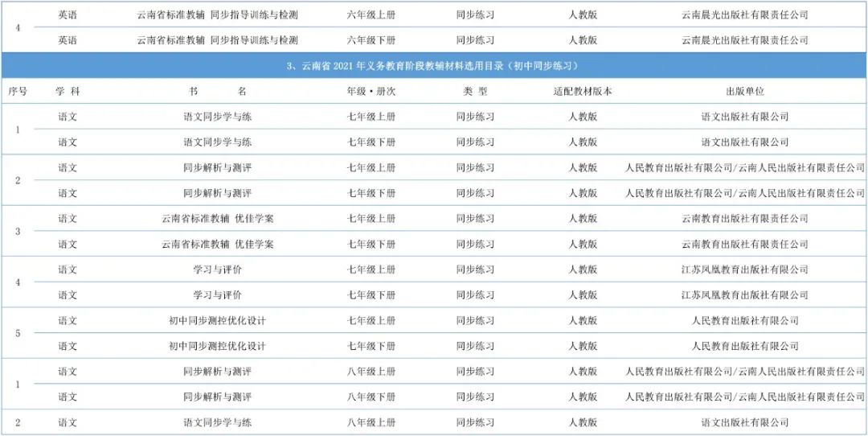Image resolution: width=868 pixels, height=436 pixels.
Task: Click 人民教育出版社有限公司 in 初中同步测控优化设计 七年级下册 row
Action: (x=745, y=346)
